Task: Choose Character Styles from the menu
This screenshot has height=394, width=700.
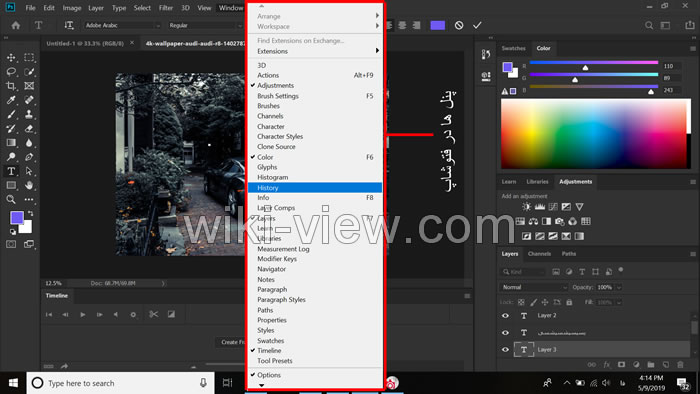Action: 315,137
